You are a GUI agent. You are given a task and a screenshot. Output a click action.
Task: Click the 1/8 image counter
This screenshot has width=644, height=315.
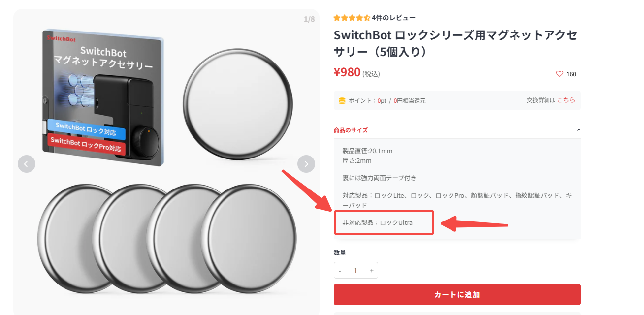coord(309,19)
